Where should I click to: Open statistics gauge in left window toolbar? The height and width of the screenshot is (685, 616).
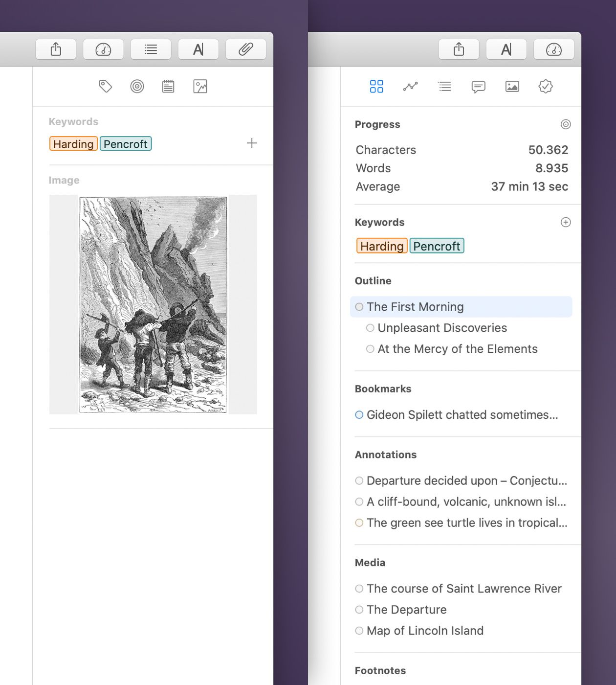click(103, 49)
